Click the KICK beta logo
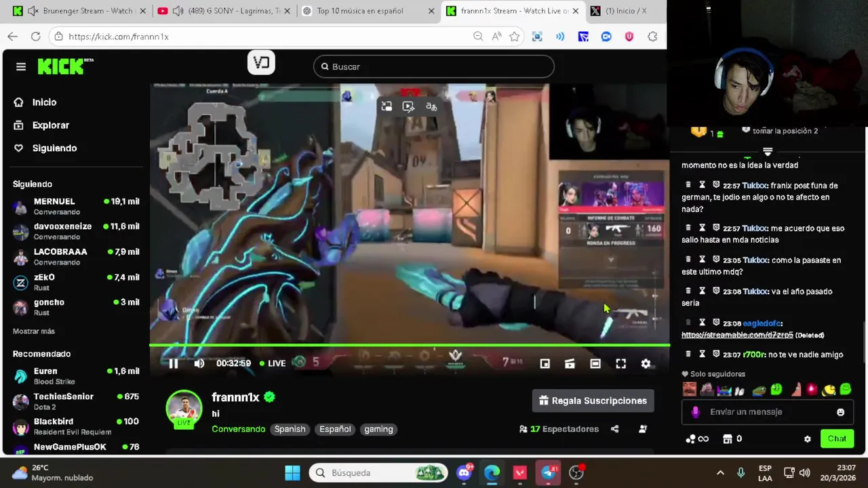This screenshot has width=868, height=488. [x=65, y=66]
